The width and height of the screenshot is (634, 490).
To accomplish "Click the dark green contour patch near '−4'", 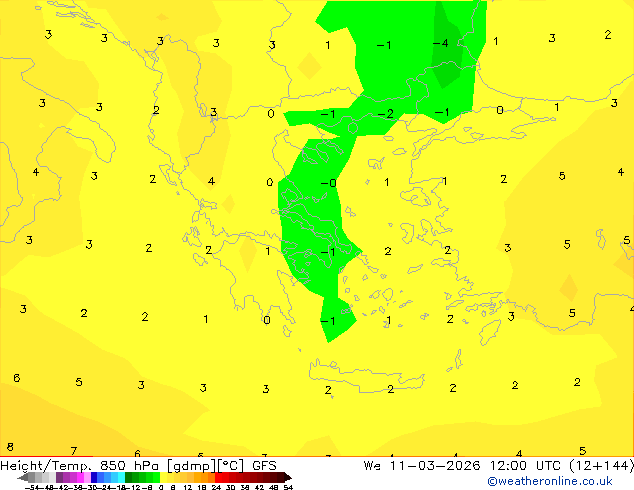I will (x=447, y=61).
